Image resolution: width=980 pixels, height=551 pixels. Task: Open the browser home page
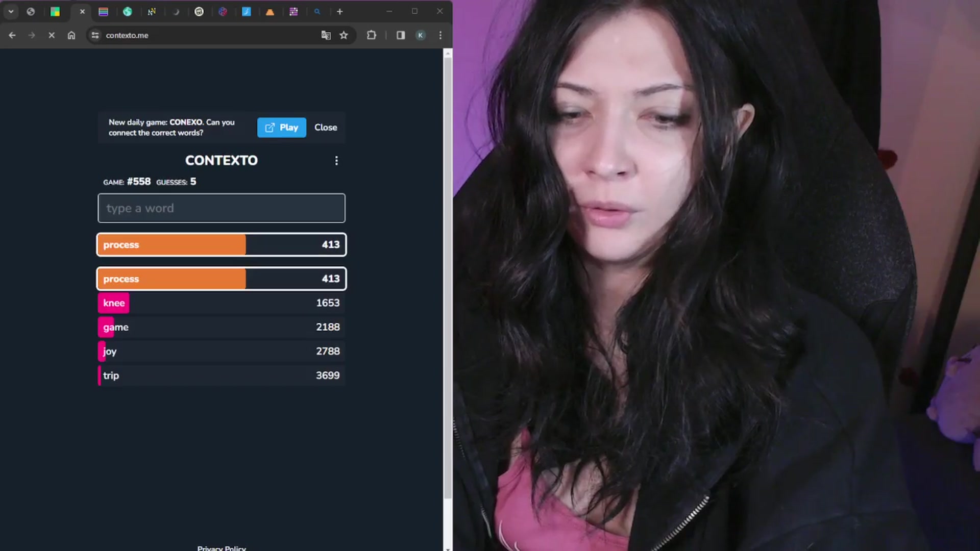click(x=71, y=35)
